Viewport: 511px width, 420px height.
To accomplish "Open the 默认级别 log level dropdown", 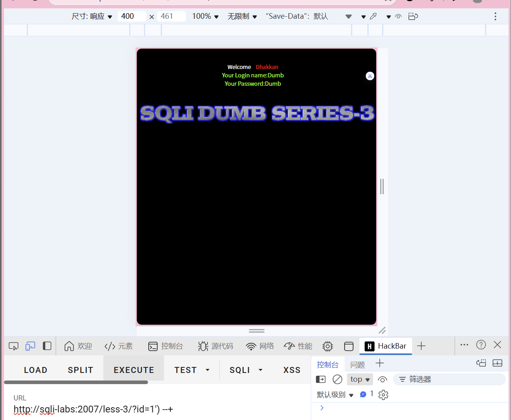I will (x=335, y=395).
